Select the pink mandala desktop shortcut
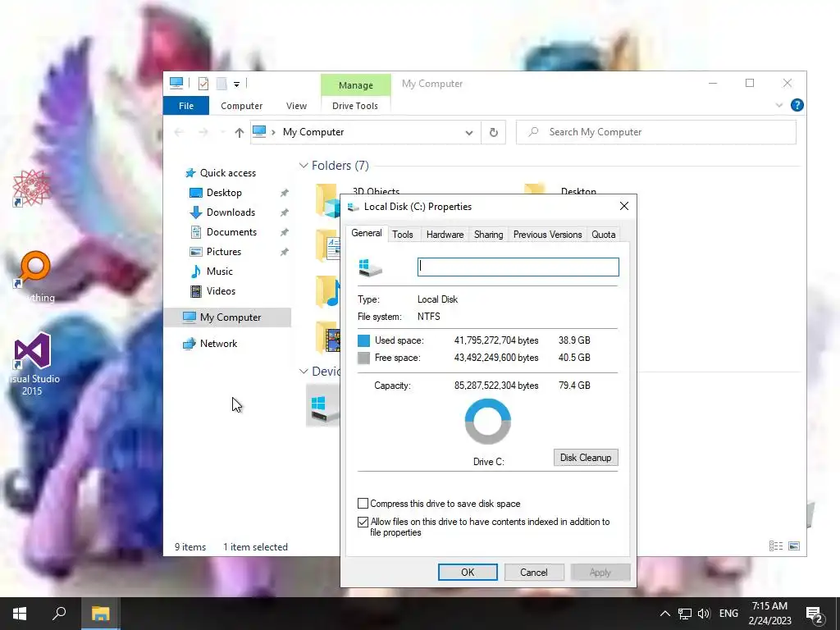This screenshot has height=630, width=840. pos(31,188)
